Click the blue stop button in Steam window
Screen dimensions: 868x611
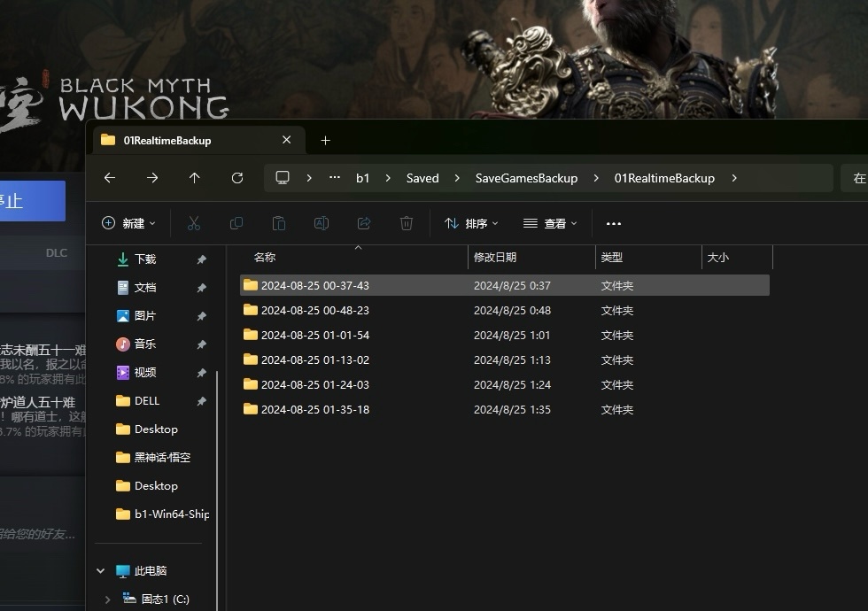(33, 201)
